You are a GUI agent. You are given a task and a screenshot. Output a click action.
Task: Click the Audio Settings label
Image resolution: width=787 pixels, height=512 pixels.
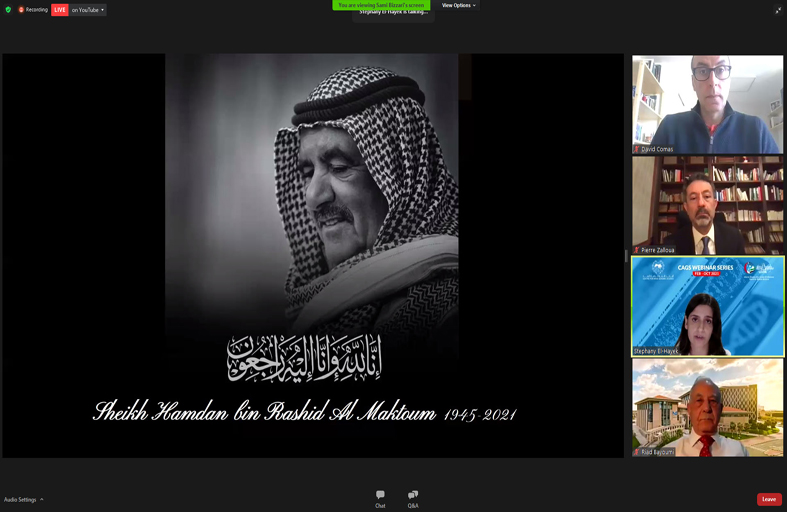pos(20,499)
